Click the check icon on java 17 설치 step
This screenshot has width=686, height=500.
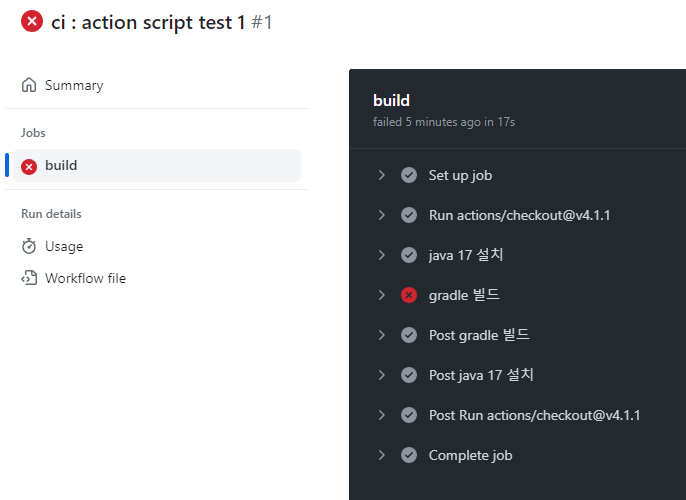[409, 255]
